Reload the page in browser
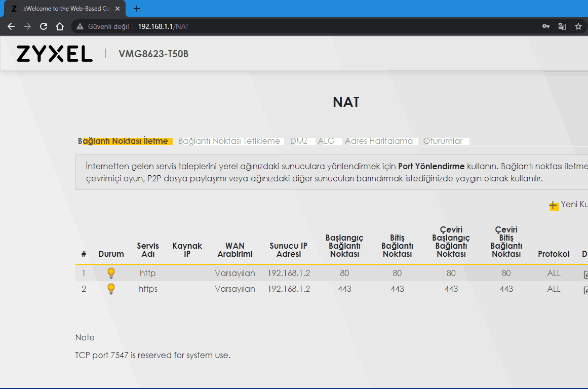The image size is (588, 389). click(x=44, y=26)
